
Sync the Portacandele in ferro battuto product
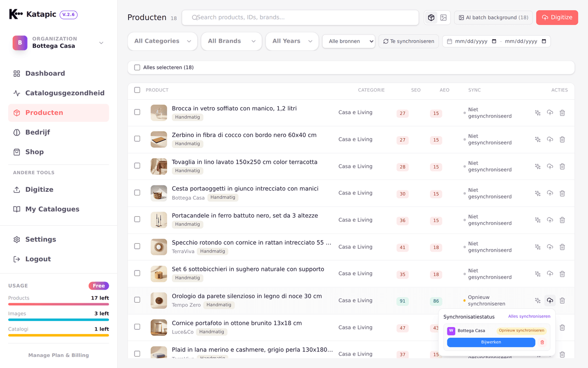coord(550,220)
